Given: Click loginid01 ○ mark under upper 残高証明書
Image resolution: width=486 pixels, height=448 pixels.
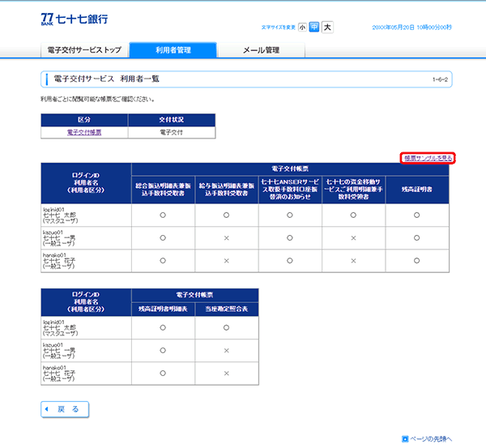Looking at the screenshot, I should pyautogui.click(x=417, y=215).
